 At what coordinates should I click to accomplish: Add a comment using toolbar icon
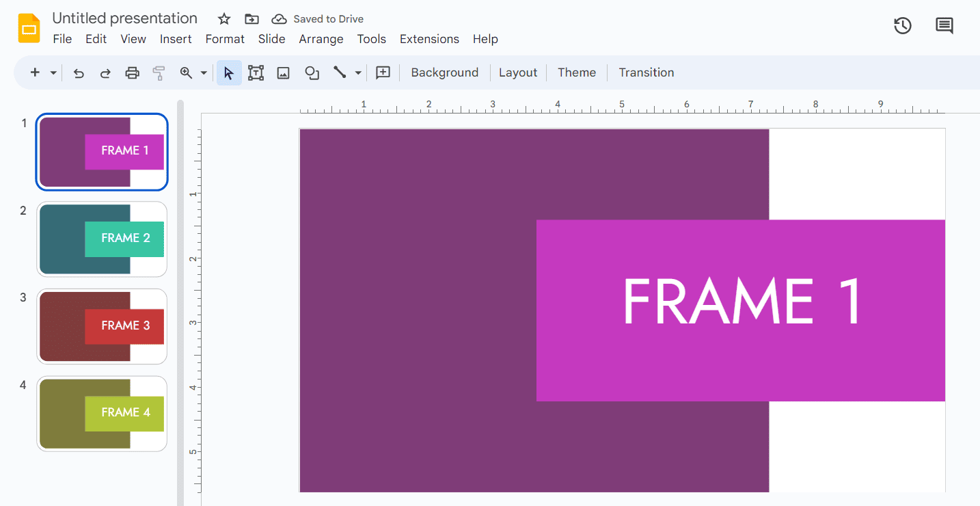point(383,73)
